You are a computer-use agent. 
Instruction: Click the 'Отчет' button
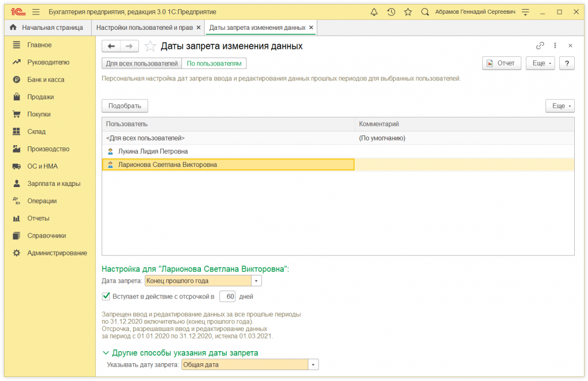(501, 63)
